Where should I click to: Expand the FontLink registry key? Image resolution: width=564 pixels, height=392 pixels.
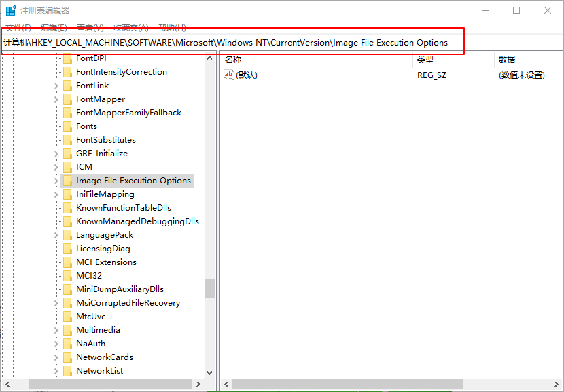point(56,86)
